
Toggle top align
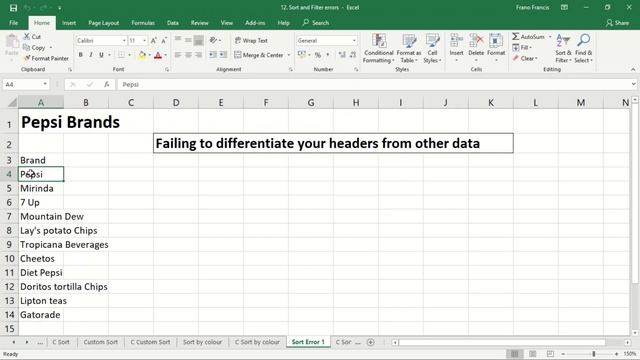pyautogui.click(x=178, y=40)
